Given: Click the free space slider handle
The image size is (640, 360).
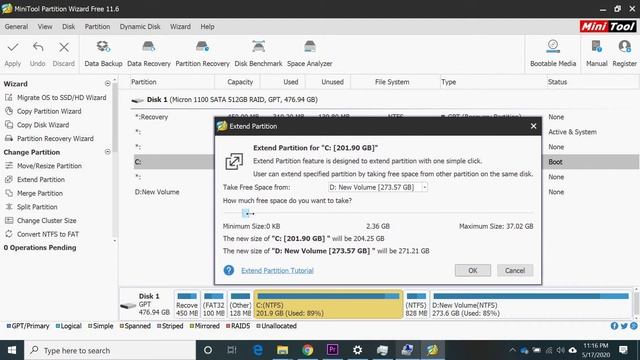Looking at the screenshot, I should [245, 213].
